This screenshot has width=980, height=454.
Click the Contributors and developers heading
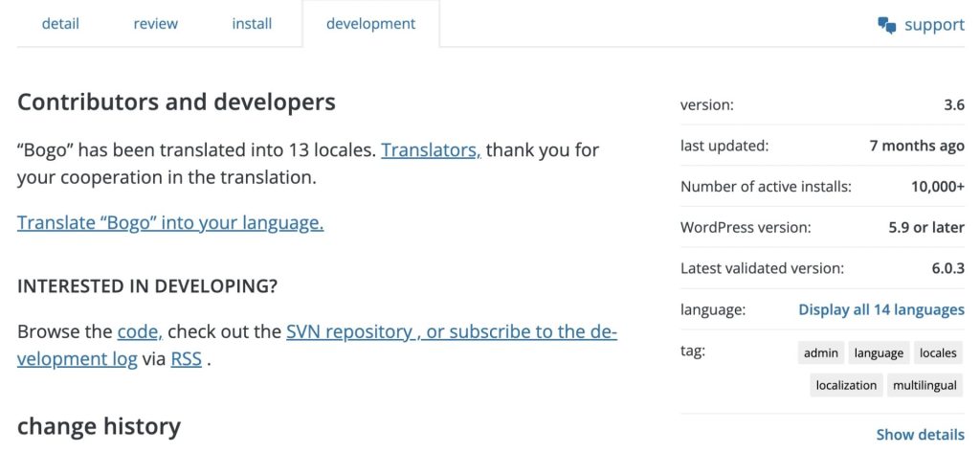pyautogui.click(x=176, y=102)
